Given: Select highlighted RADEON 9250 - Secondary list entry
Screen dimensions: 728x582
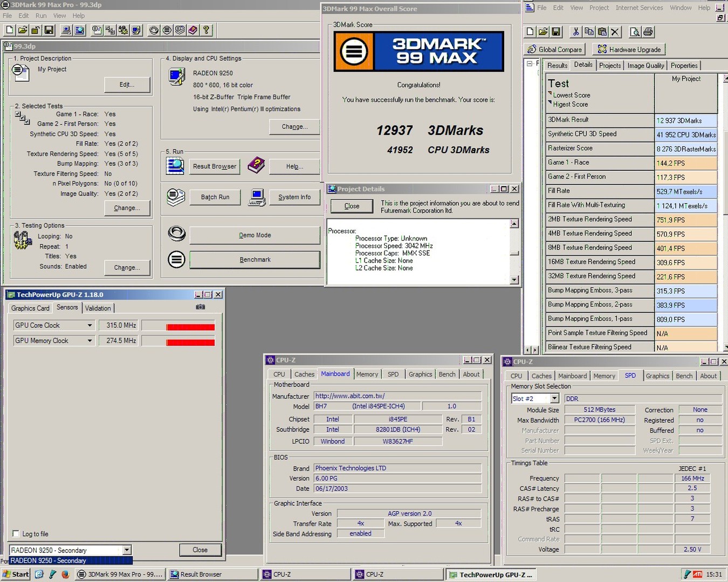Looking at the screenshot, I should pyautogui.click(x=70, y=560).
